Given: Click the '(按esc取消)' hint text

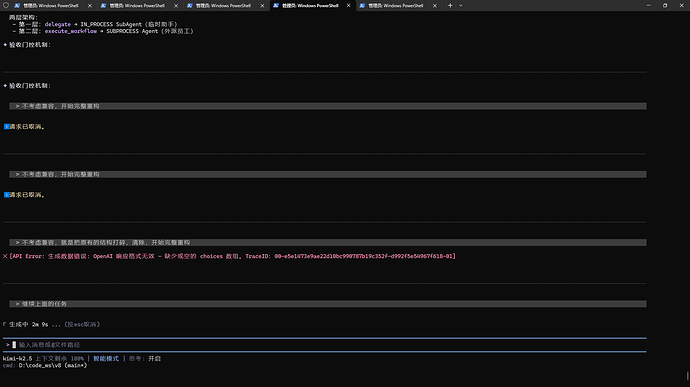Looking at the screenshot, I should 82,324.
